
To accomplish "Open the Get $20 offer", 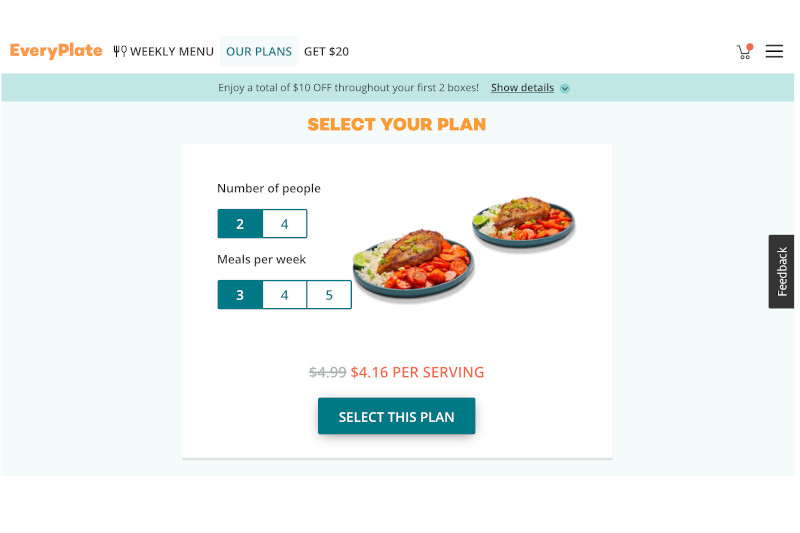I will [x=327, y=52].
